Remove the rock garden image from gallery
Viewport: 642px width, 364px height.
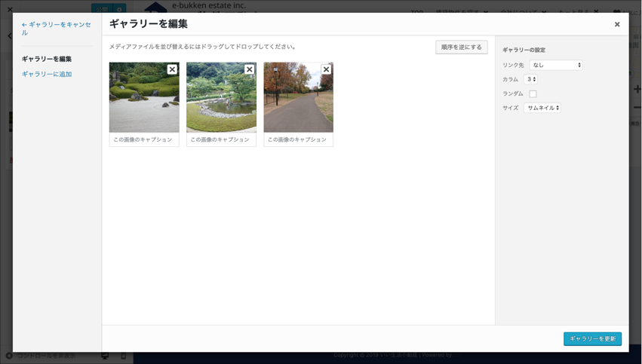[x=172, y=69]
